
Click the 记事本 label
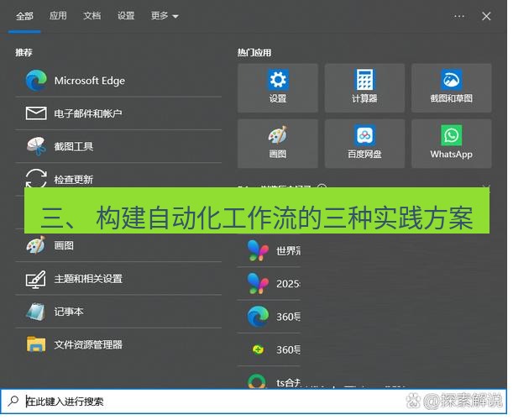click(69, 312)
